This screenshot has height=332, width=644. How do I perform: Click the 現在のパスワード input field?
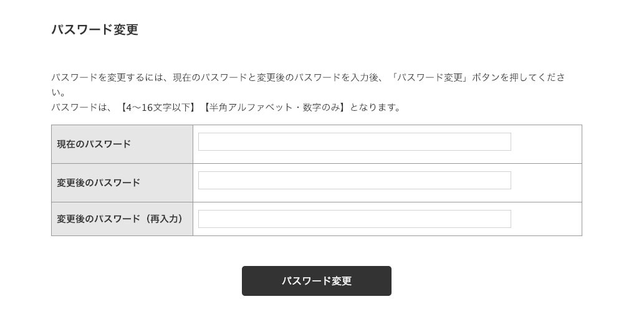coord(354,142)
